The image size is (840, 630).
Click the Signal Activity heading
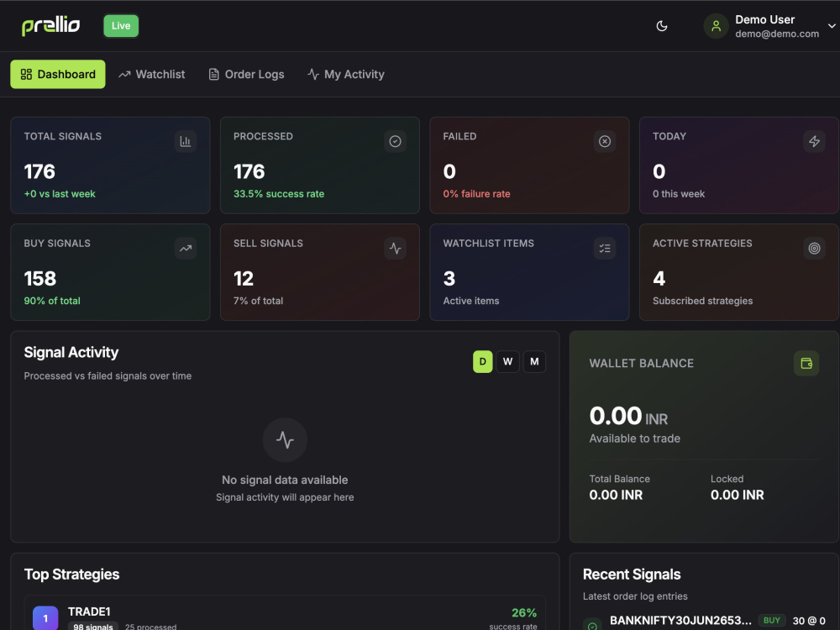(x=71, y=352)
